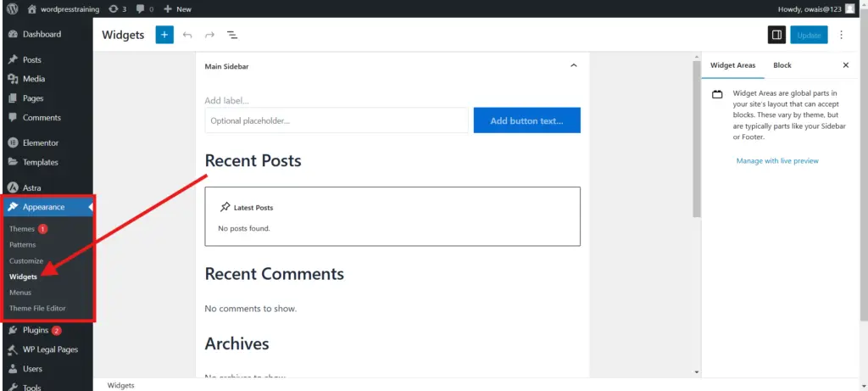Open Widgets submenu item

23,276
